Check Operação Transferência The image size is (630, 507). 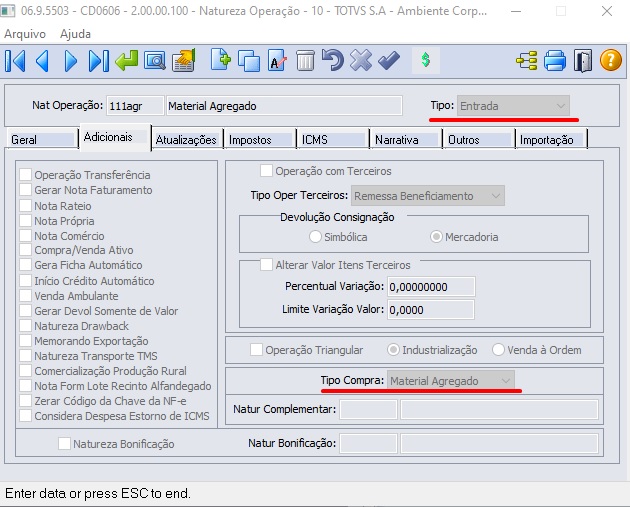click(x=25, y=174)
